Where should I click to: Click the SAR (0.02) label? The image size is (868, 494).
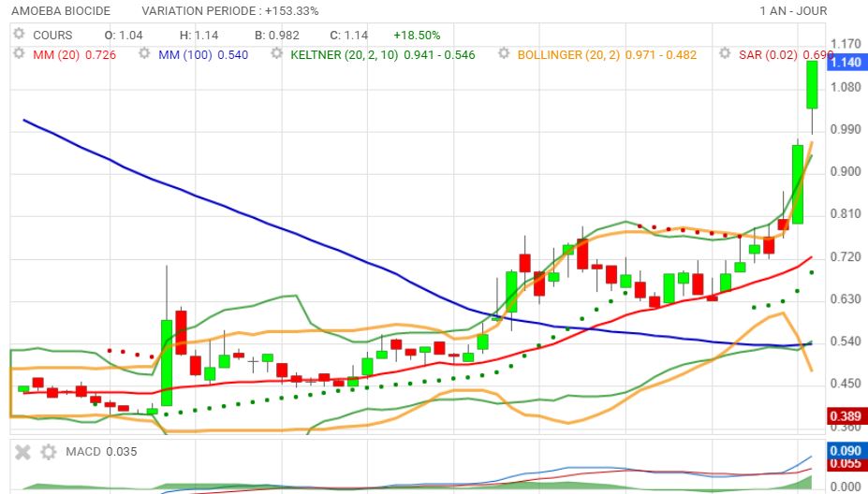point(768,55)
